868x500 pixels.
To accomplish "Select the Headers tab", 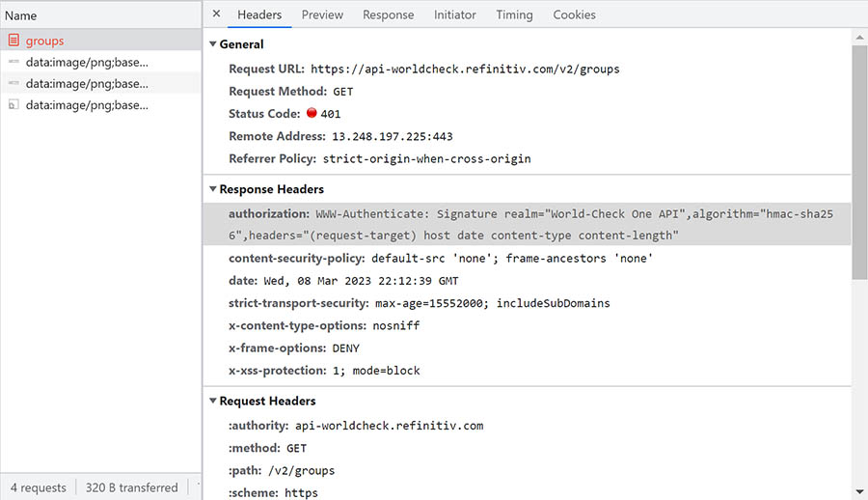I will point(259,14).
